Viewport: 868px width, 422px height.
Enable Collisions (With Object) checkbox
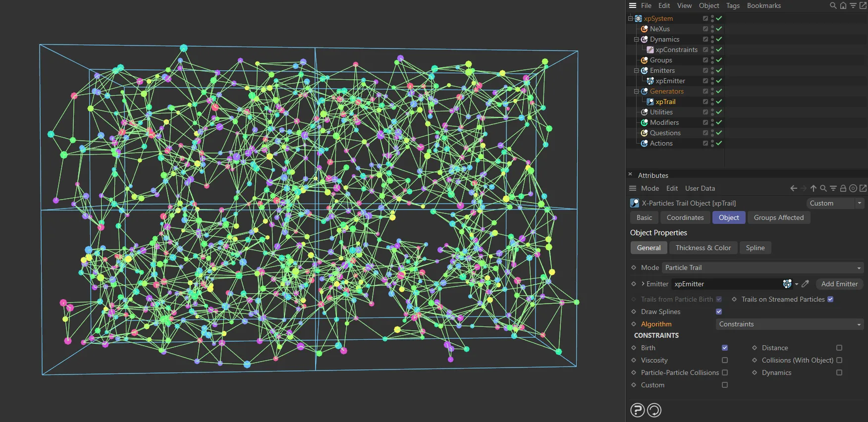click(839, 360)
